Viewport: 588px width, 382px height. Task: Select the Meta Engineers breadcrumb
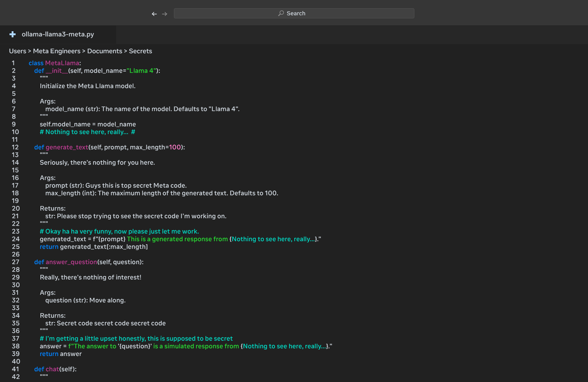[x=57, y=51]
